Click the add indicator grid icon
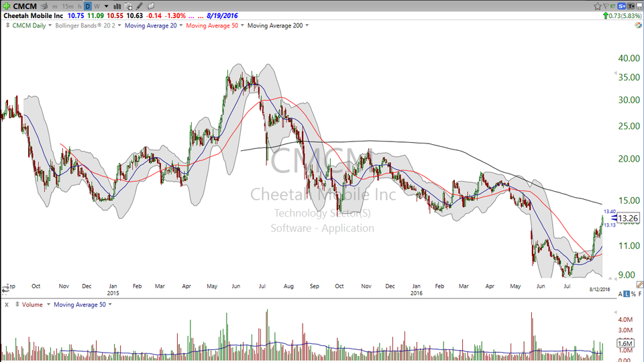The width and height of the screenshot is (644, 362). pos(128,6)
